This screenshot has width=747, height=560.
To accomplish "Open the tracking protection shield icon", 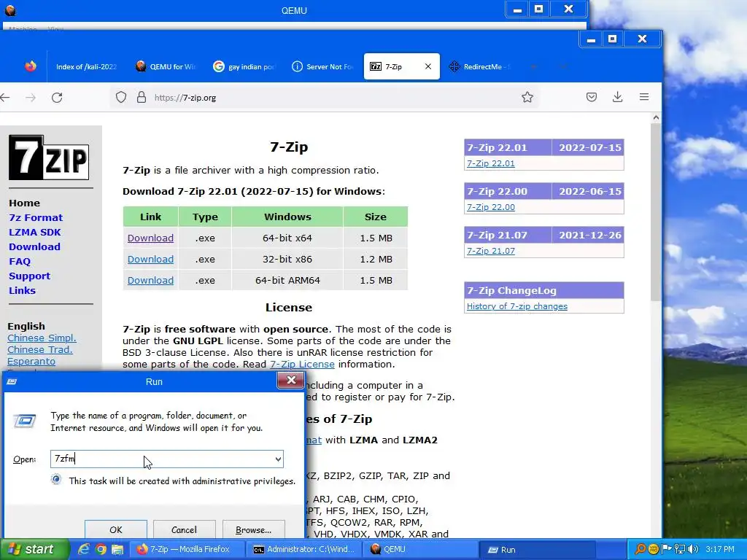I will [x=121, y=97].
